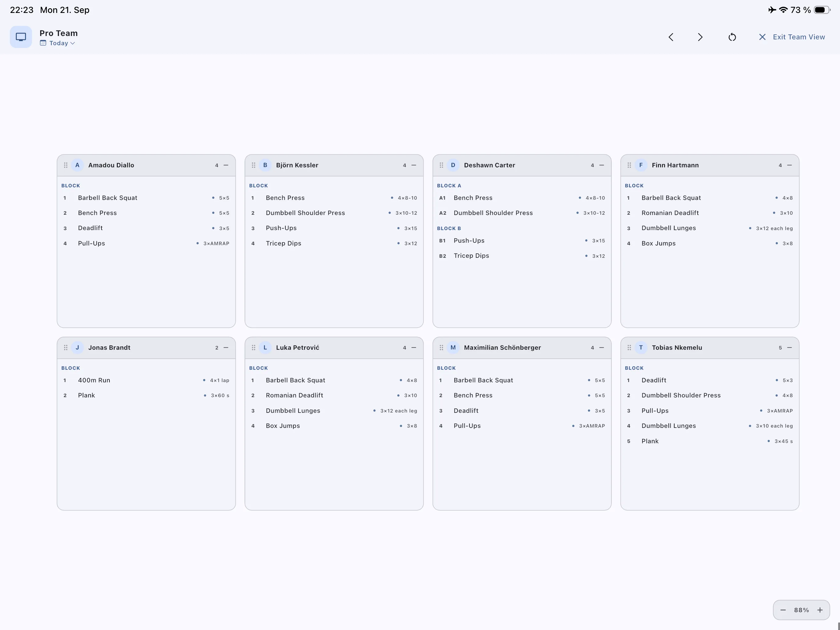The width and height of the screenshot is (840, 630).
Task: Grab the drag handle on Amadou Diallo card
Action: 66,165
